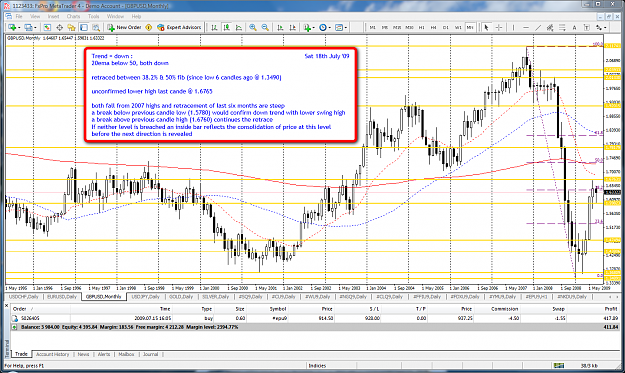Click the Indicators list green-plus icon
The image size is (625, 373).
tap(307, 27)
